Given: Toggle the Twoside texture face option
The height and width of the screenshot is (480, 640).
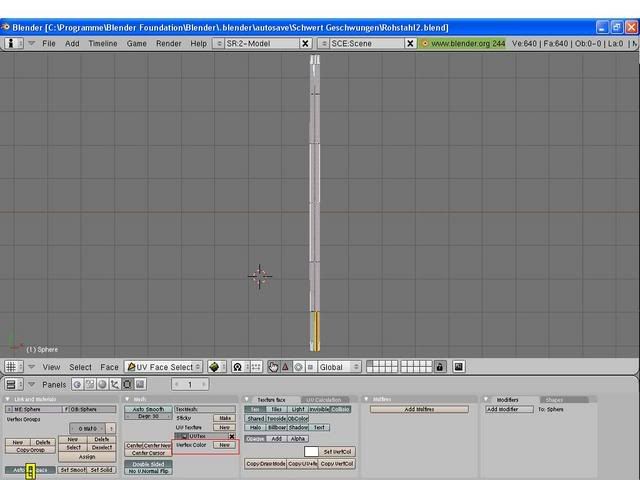Looking at the screenshot, I should click(276, 418).
